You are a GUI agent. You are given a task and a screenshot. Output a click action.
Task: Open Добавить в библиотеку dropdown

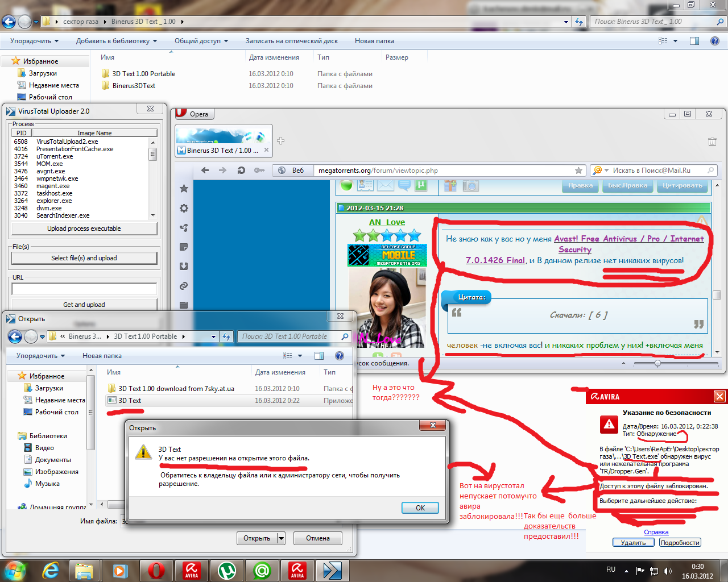[x=117, y=41]
